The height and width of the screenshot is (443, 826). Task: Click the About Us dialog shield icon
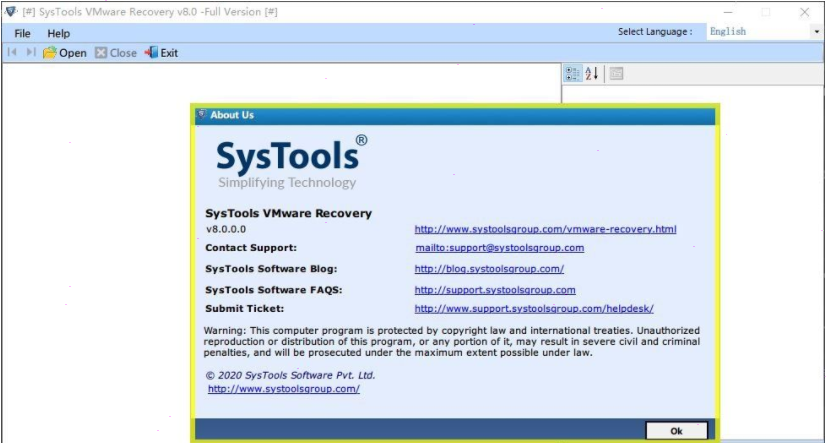coord(202,114)
